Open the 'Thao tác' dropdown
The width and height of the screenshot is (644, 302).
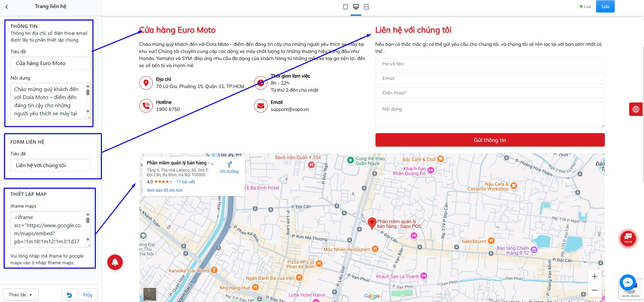(21, 295)
